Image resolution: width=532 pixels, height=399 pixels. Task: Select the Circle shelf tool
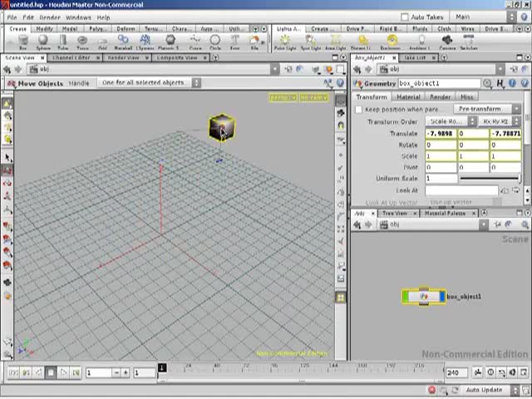click(215, 42)
